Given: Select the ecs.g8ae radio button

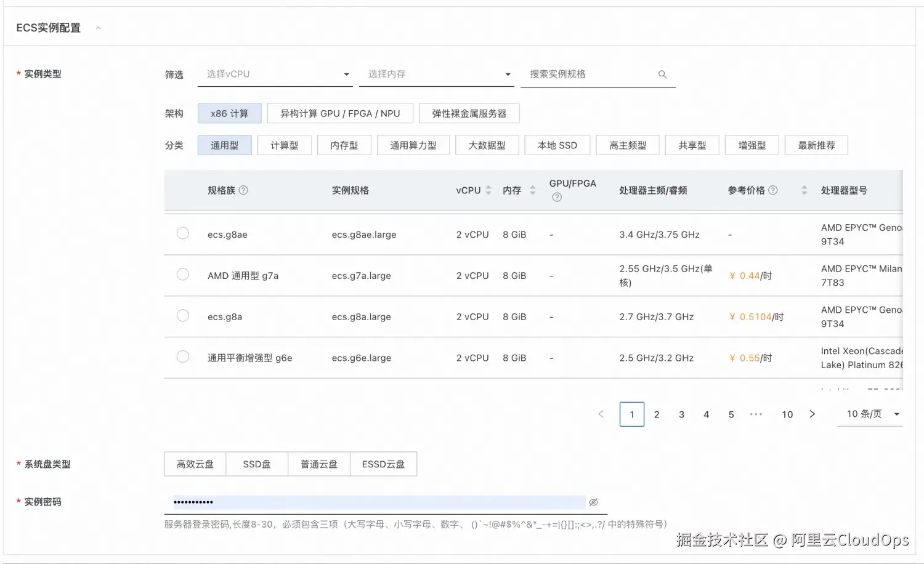Looking at the screenshot, I should (183, 233).
